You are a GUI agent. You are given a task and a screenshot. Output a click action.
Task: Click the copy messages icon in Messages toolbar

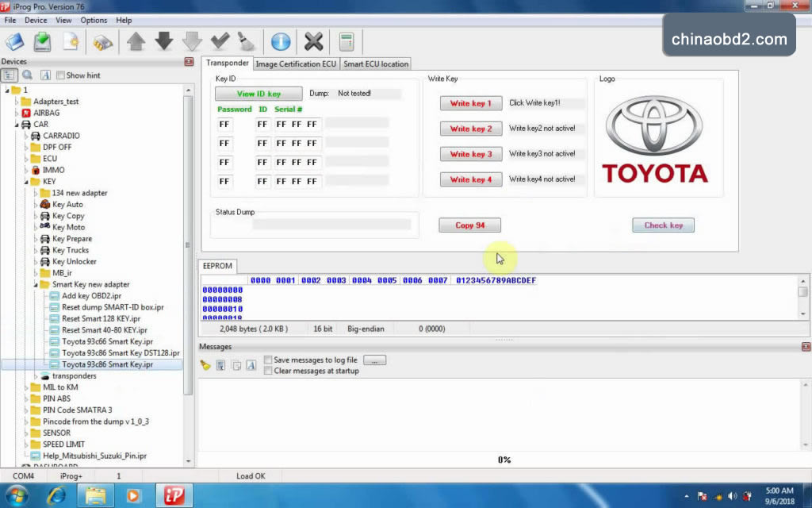(236, 365)
